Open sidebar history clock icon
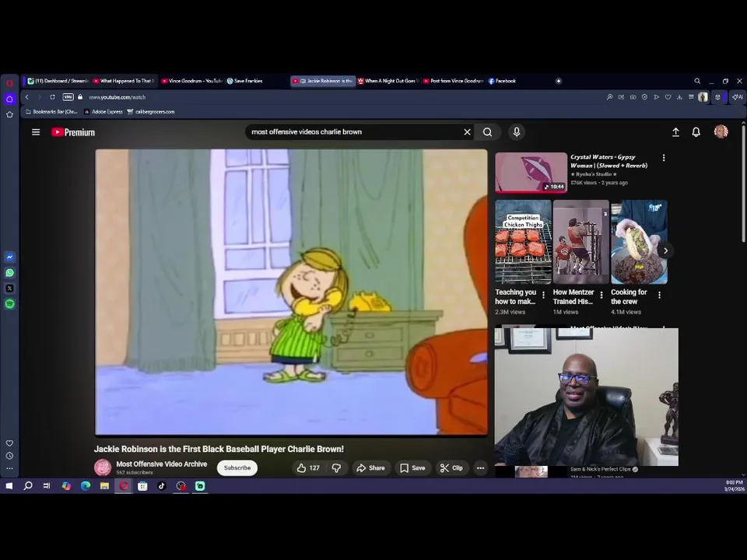 (x=9, y=456)
